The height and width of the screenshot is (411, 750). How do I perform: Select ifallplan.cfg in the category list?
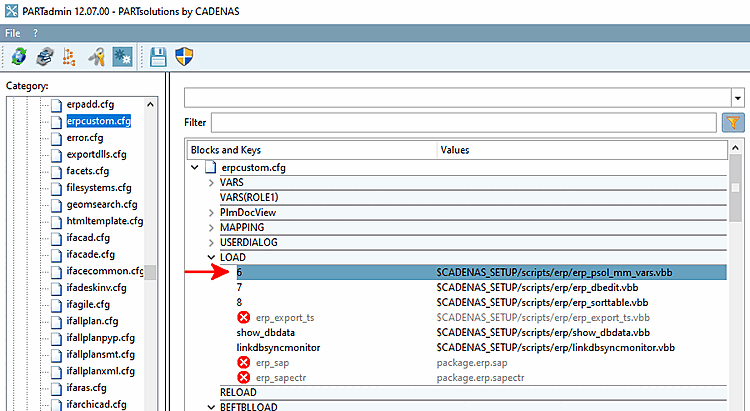pos(92,321)
